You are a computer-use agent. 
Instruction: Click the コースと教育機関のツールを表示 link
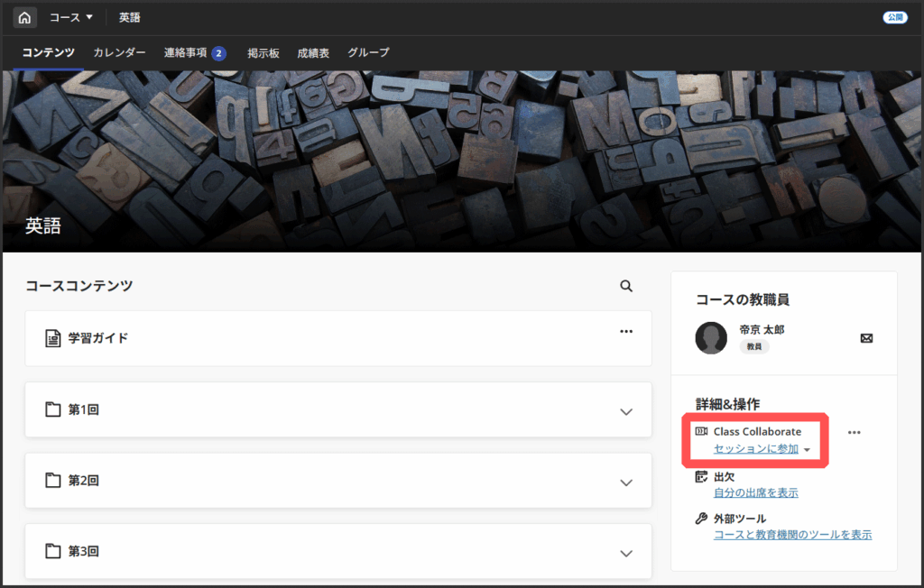[x=792, y=535]
